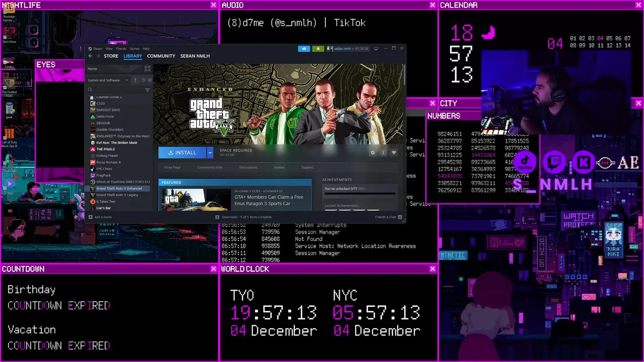The height and width of the screenshot is (362, 644).
Task: Close the COUNTDOWN widget panel
Action: (214, 269)
